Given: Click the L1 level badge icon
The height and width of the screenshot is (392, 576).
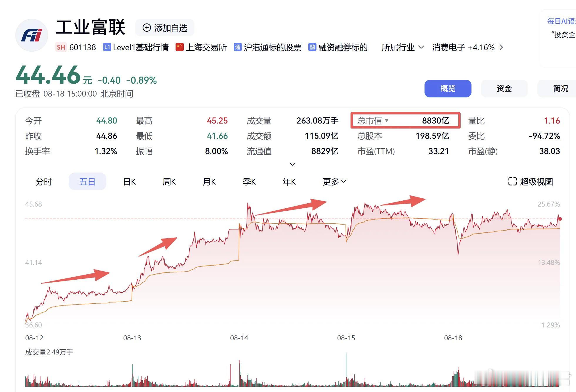Looking at the screenshot, I should (107, 47).
